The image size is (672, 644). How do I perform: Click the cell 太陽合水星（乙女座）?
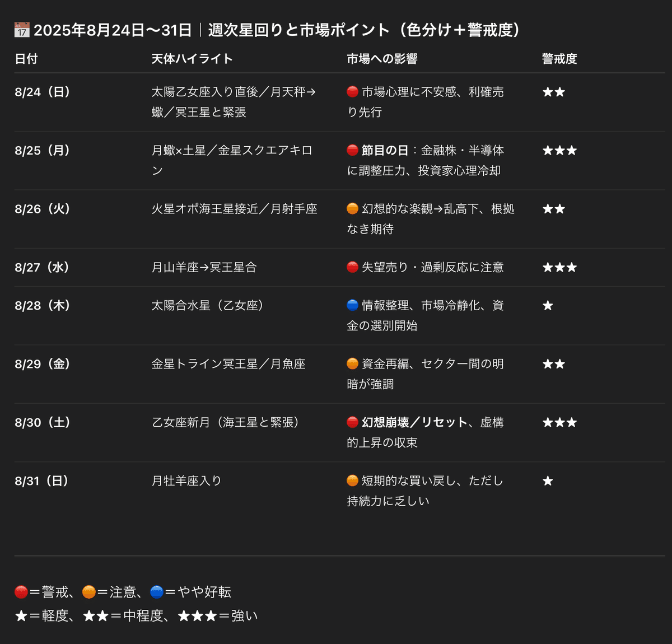point(208,305)
